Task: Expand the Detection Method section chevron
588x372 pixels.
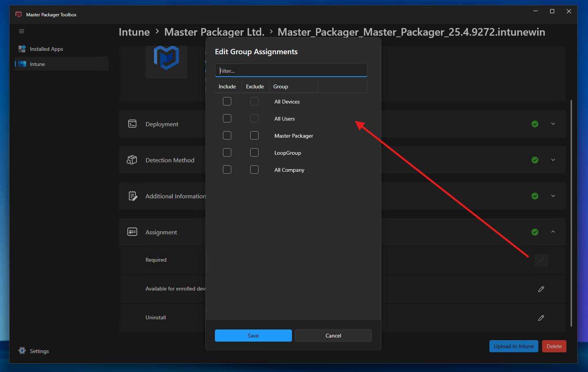Action: tap(553, 160)
